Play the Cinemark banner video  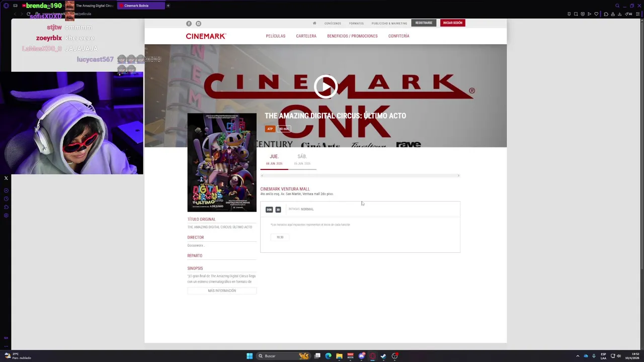tap(326, 86)
